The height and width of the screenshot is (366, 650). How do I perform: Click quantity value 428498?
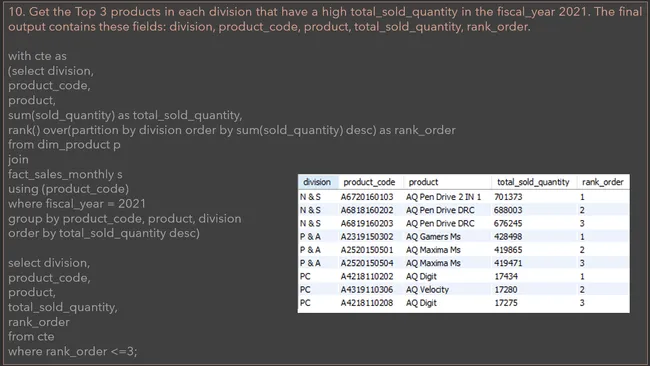pos(508,237)
